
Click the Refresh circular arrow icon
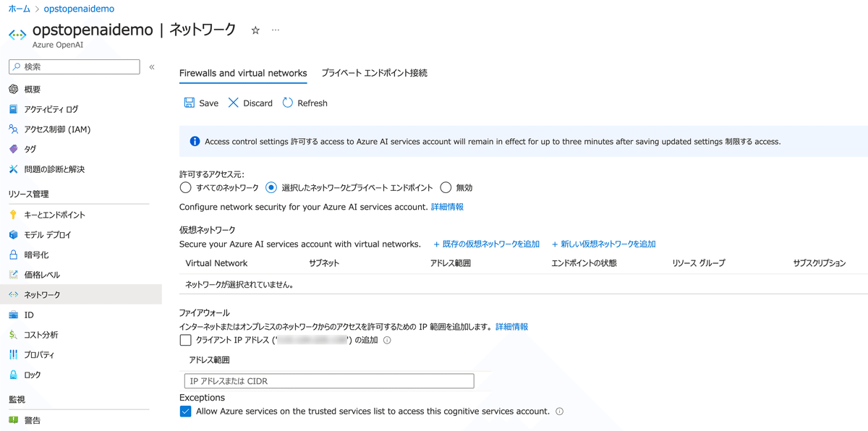288,103
